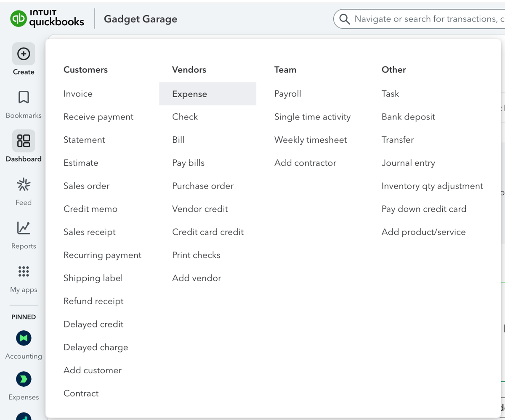This screenshot has width=505, height=420.
Task: Open the Bookmarks sidebar icon
Action: (24, 97)
